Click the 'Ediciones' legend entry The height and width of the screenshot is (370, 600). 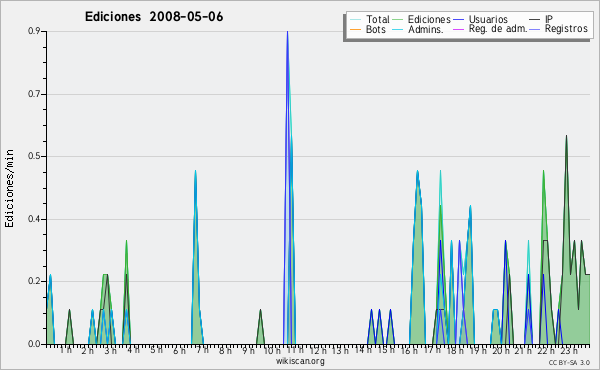point(429,19)
